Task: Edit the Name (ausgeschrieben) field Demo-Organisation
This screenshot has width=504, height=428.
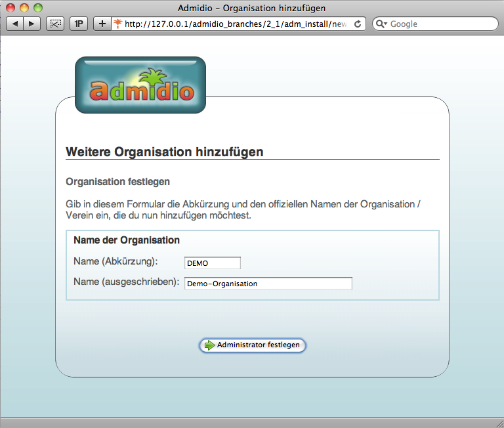Action: tap(268, 284)
